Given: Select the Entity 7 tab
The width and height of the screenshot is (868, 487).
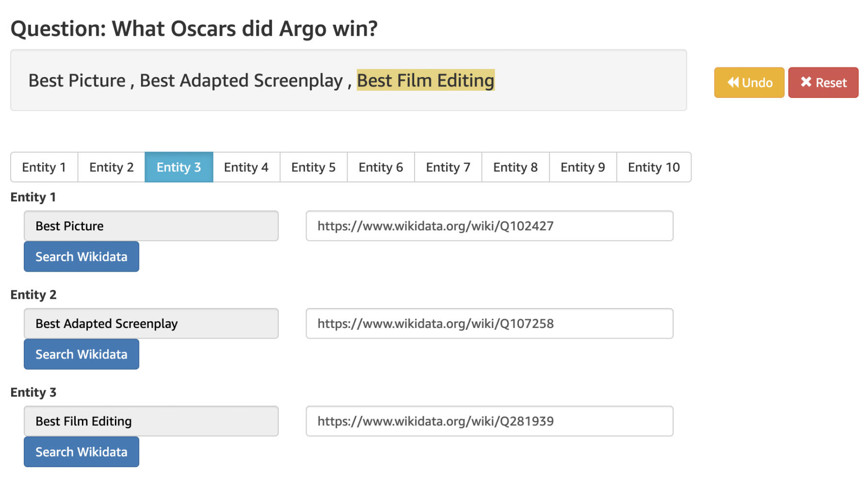Looking at the screenshot, I should coord(448,167).
